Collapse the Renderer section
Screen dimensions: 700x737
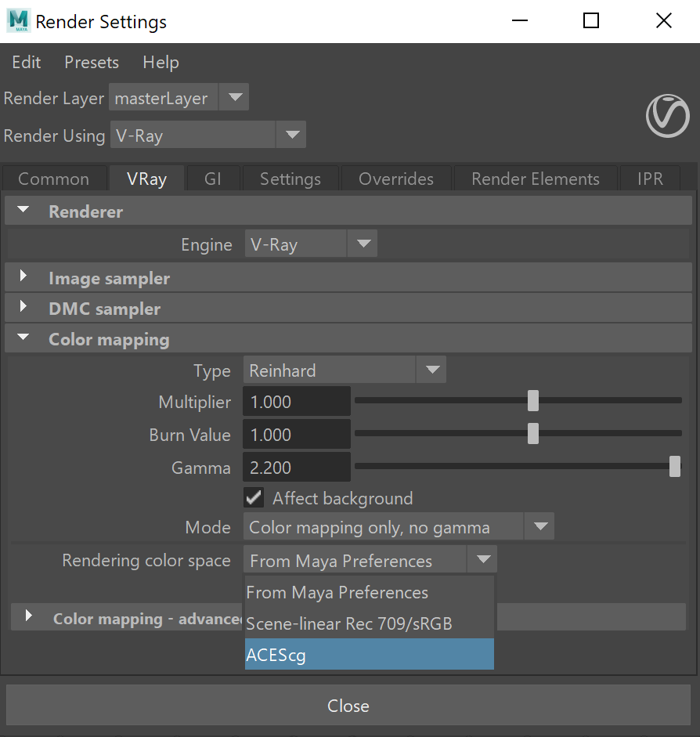[x=23, y=210]
